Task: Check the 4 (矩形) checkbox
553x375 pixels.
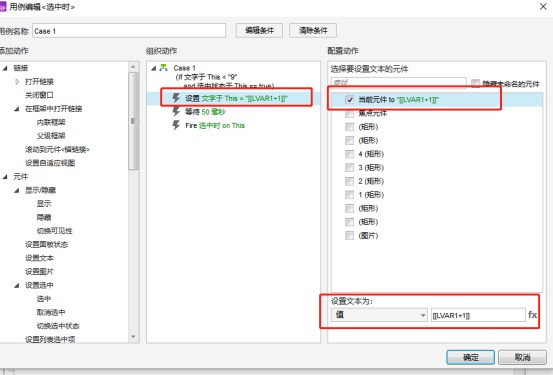Action: click(x=350, y=154)
